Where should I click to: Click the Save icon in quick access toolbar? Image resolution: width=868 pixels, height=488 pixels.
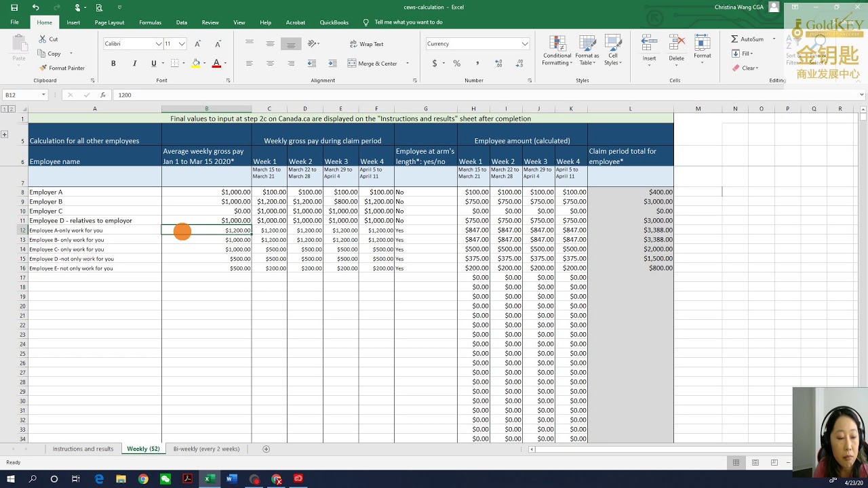coord(14,7)
